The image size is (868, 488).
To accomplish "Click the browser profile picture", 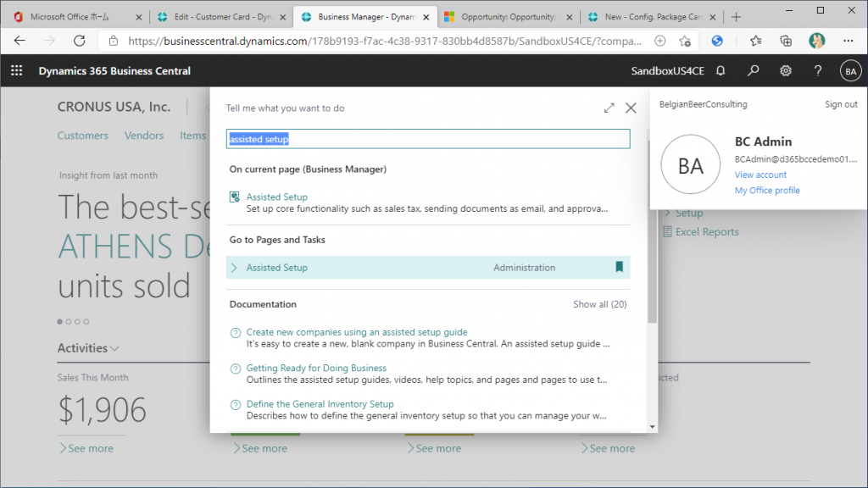I will pyautogui.click(x=816, y=41).
